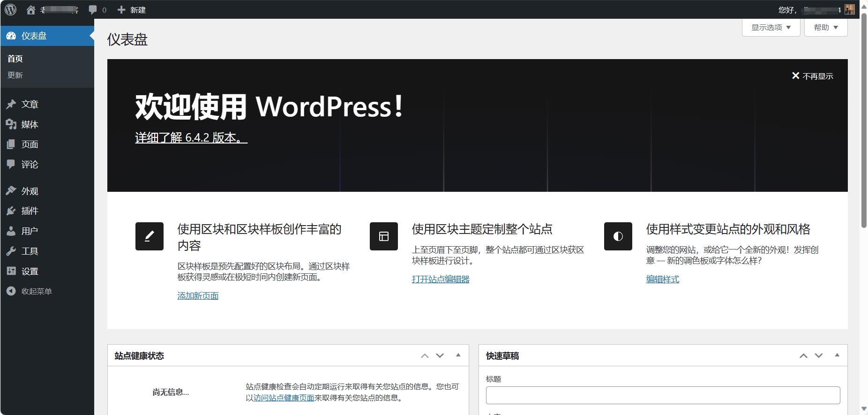Open the user avatar in top-right corner
The height and width of the screenshot is (415, 868).
[x=850, y=9]
